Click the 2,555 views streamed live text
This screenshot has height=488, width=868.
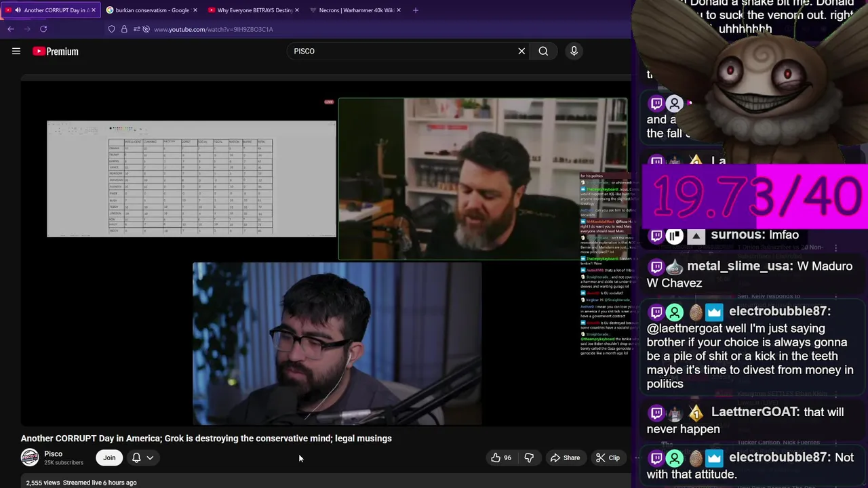[x=81, y=483]
